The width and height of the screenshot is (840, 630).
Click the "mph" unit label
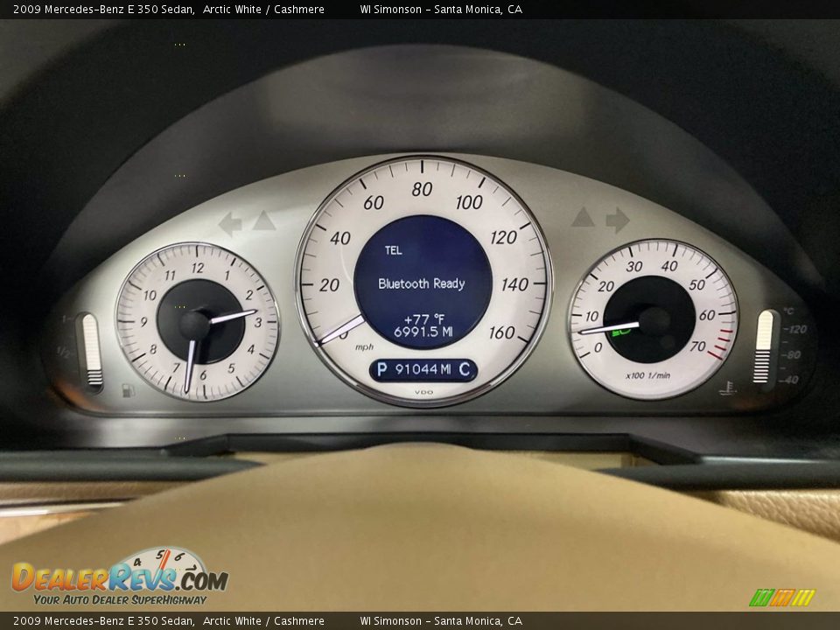pos(364,347)
